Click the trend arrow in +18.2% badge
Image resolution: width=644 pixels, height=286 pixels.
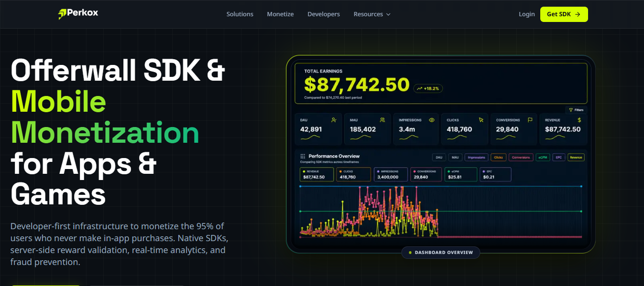419,88
